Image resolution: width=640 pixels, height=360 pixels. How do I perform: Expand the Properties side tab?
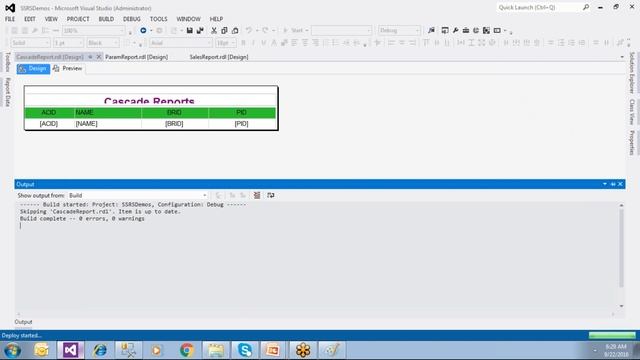pos(631,143)
